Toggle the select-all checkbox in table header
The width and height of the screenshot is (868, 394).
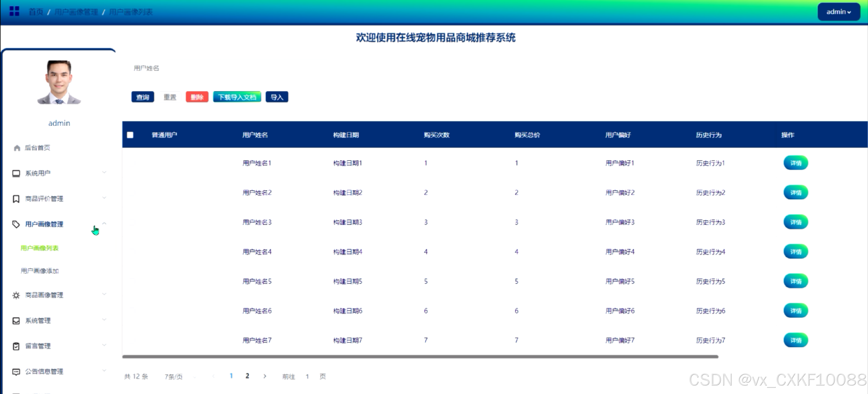click(x=130, y=135)
